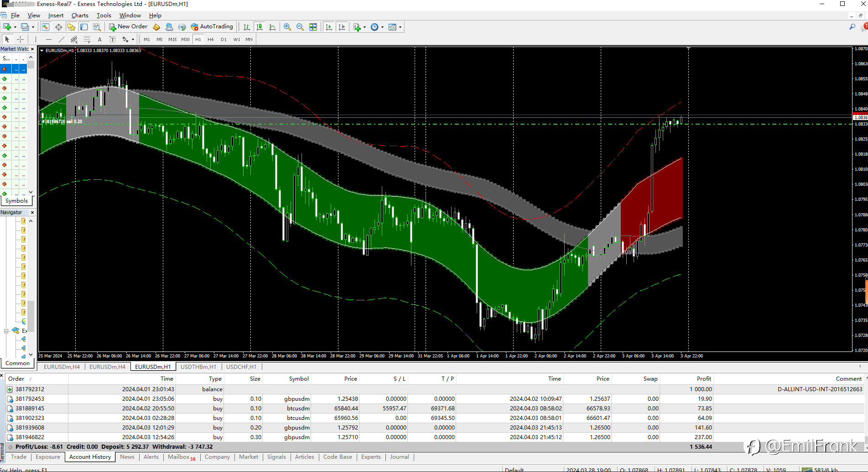This screenshot has width=868, height=472.
Task: Open the Mailbox terminal tab
Action: 181,457
